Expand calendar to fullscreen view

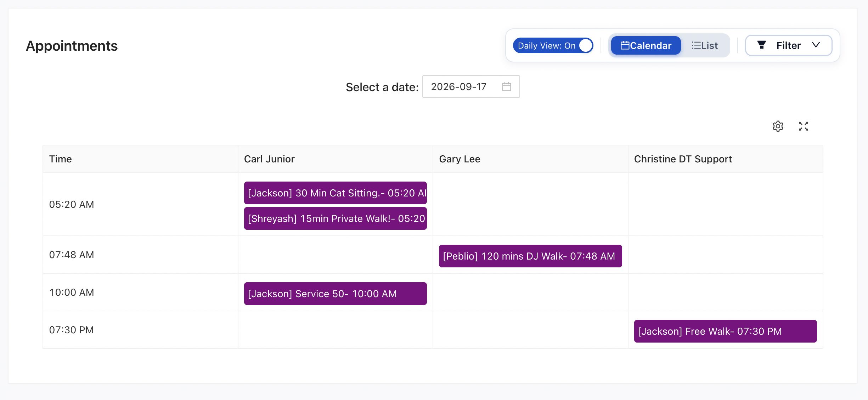(x=803, y=126)
